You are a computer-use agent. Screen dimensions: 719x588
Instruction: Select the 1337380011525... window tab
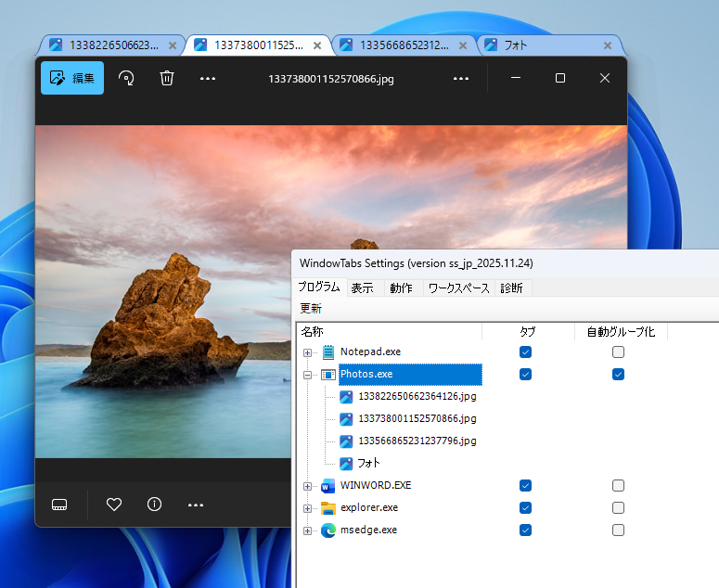(x=258, y=45)
